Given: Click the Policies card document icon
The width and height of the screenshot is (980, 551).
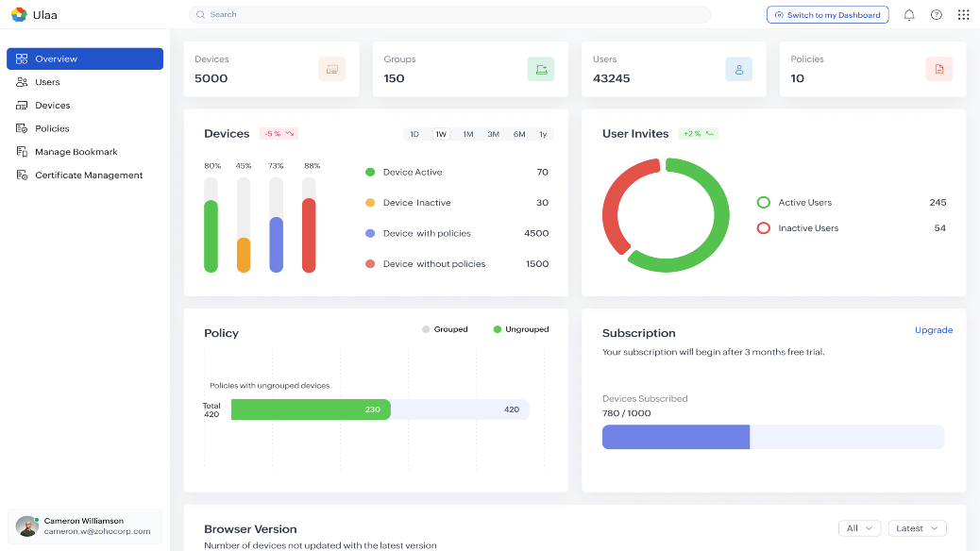Looking at the screenshot, I should pos(938,69).
